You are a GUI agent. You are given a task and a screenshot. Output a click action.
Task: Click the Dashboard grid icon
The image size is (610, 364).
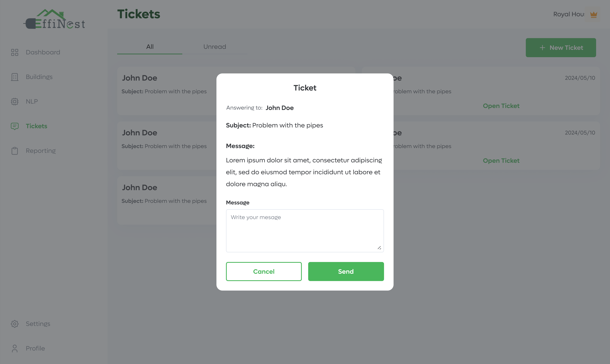point(15,52)
